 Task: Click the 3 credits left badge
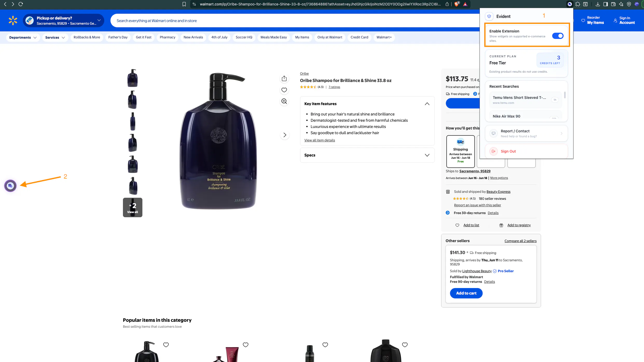click(550, 60)
